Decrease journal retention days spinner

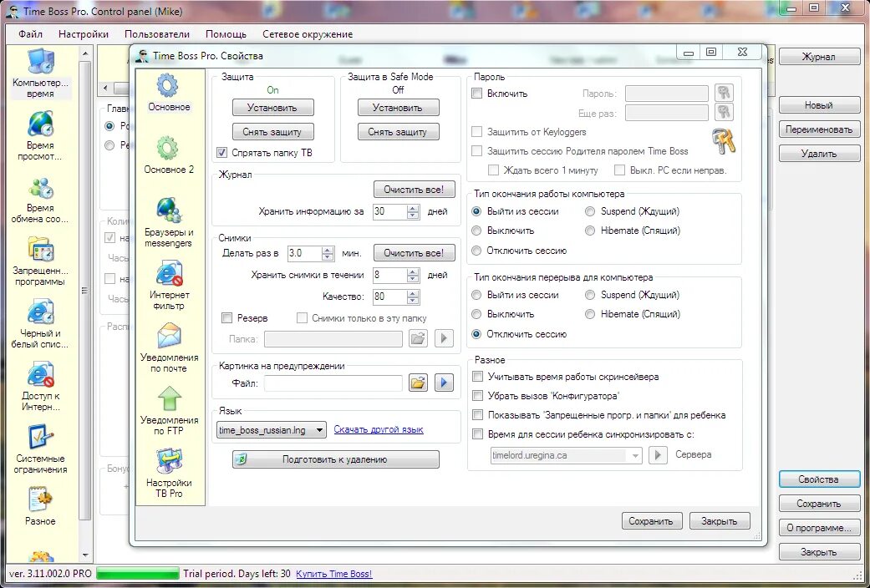[x=412, y=215]
